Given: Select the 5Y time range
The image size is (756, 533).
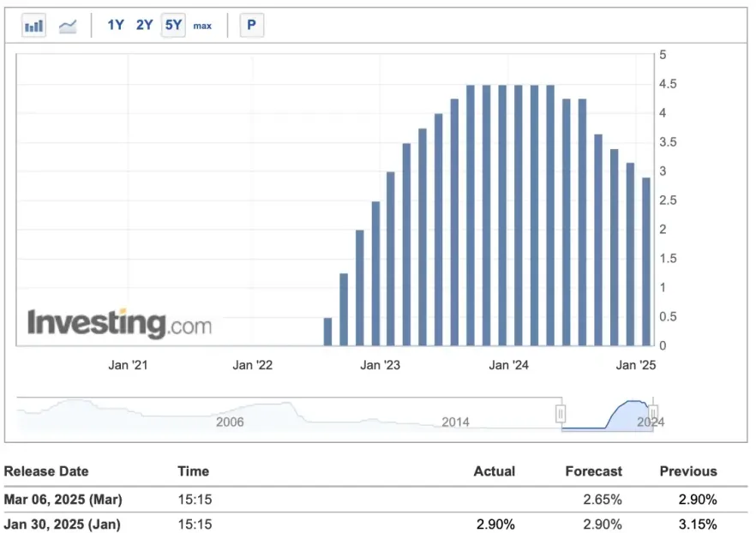Looking at the screenshot, I should point(173,26).
